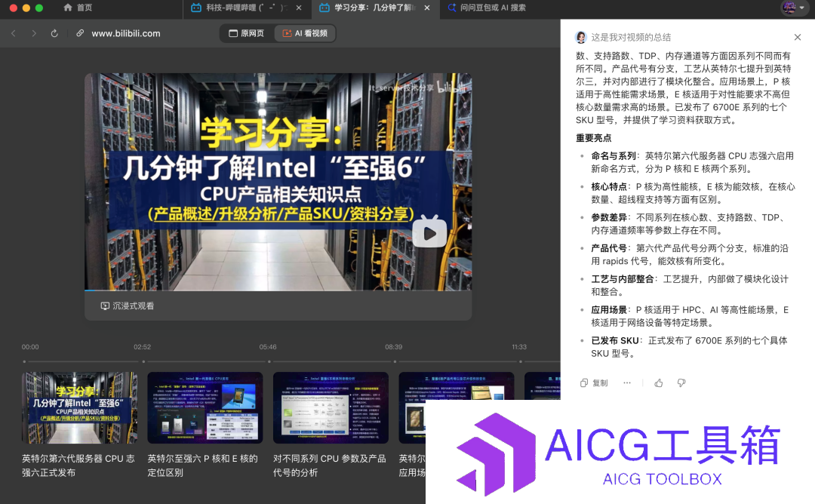Screen dimensions: 815x504
Task: Go back to the previous page
Action: coord(14,33)
